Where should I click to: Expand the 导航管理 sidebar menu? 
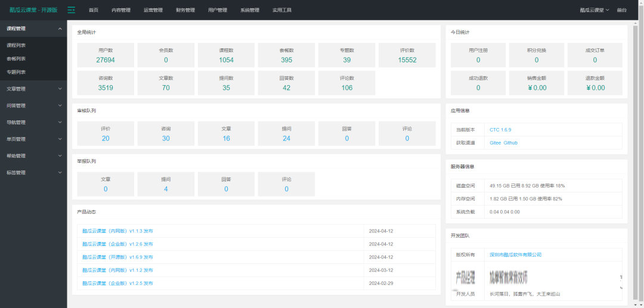click(33, 122)
